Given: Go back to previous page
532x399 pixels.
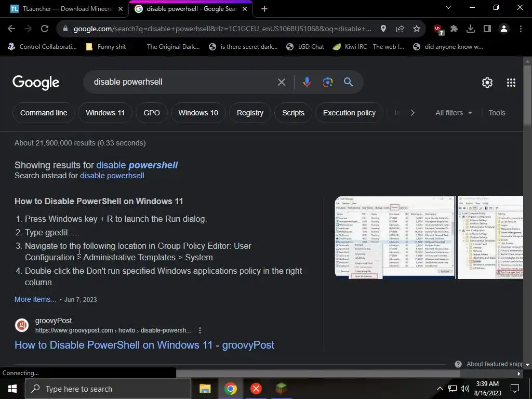Looking at the screenshot, I should pos(11,29).
